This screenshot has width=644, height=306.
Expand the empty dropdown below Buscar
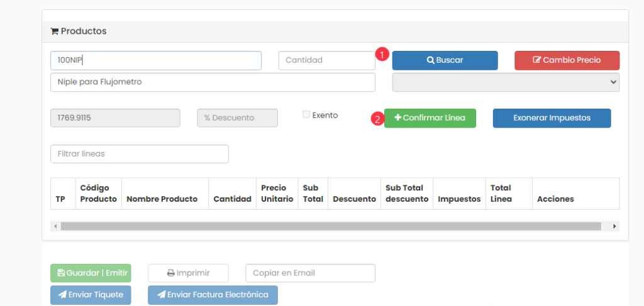pyautogui.click(x=506, y=82)
